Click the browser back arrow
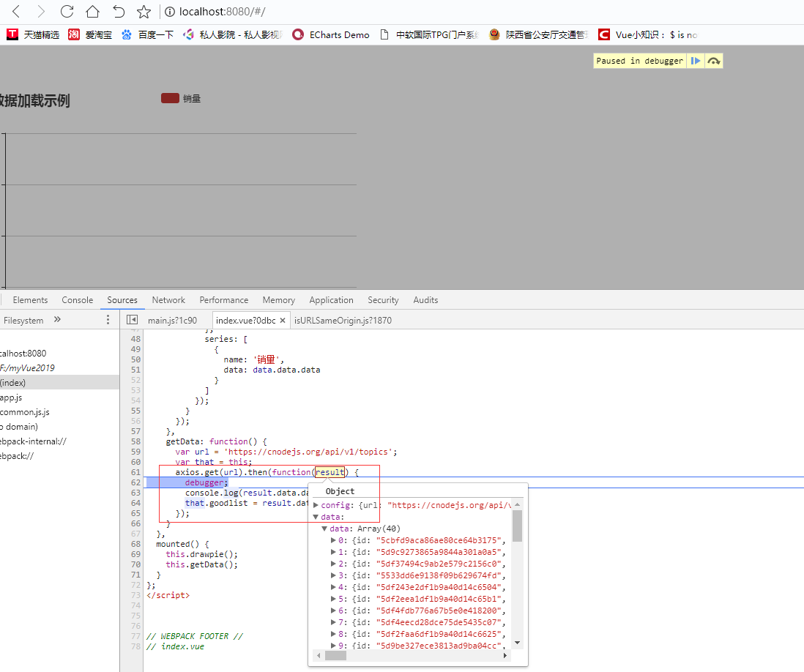804x672 pixels. click(x=16, y=11)
